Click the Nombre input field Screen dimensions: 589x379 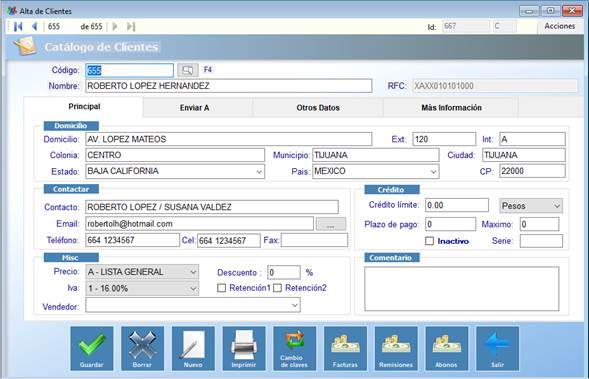pyautogui.click(x=229, y=86)
